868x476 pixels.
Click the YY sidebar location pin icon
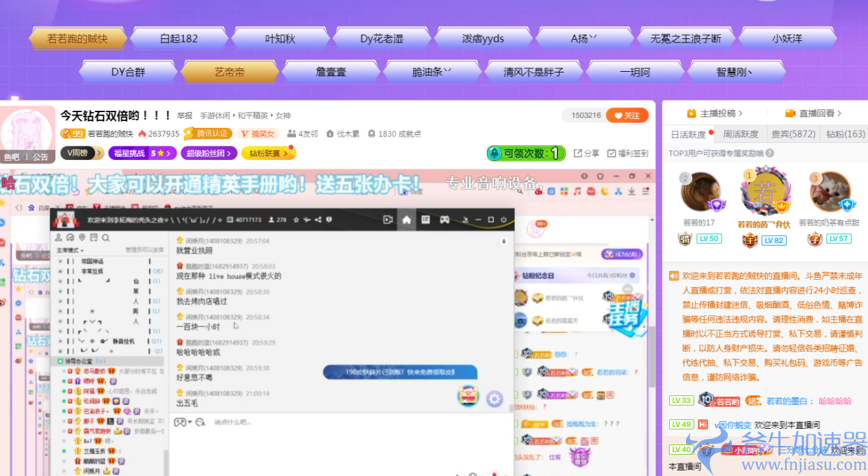tap(82, 237)
